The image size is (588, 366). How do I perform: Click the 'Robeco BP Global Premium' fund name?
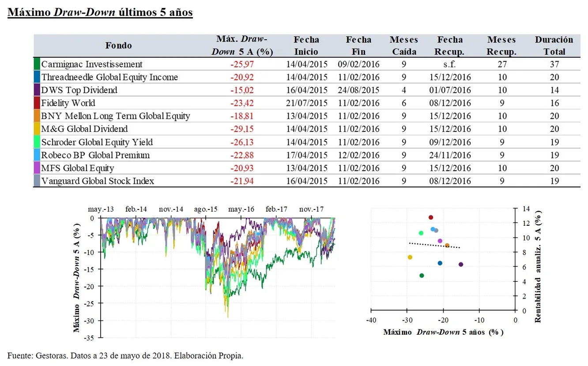[x=95, y=155]
